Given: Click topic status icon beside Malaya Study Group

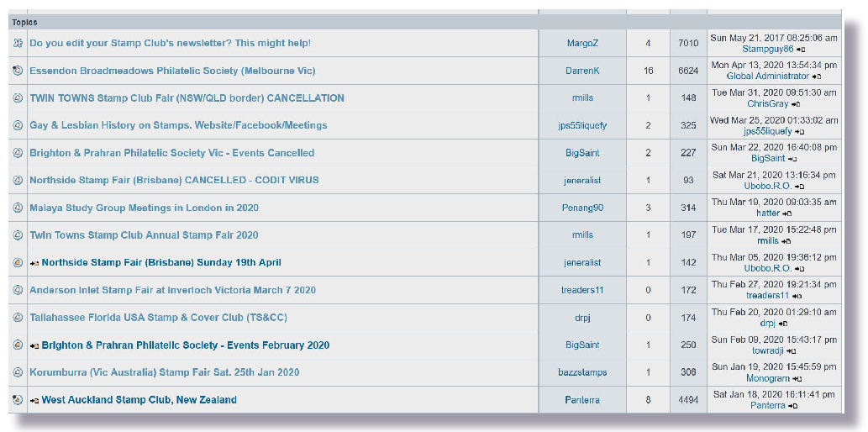Looking at the screenshot, I should [x=18, y=208].
